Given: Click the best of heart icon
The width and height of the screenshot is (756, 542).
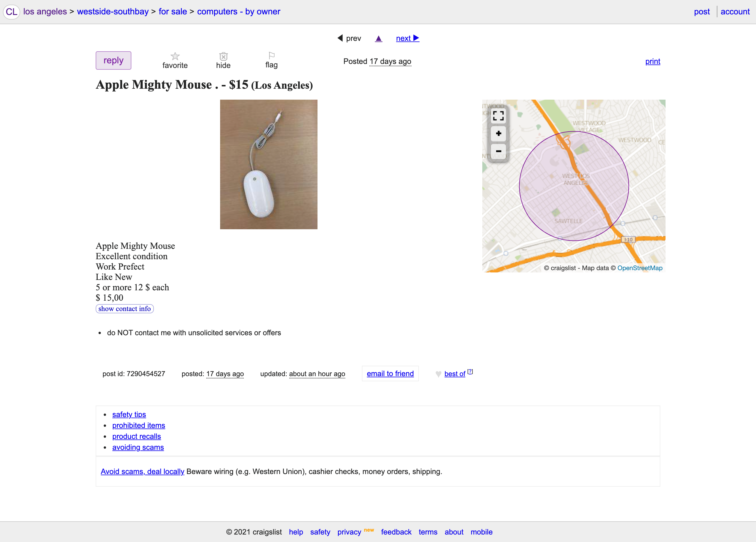Looking at the screenshot, I should click(x=438, y=374).
